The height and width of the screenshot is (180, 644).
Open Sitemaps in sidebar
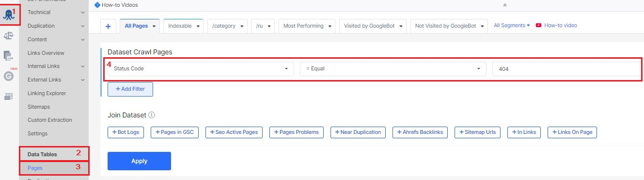tap(39, 107)
